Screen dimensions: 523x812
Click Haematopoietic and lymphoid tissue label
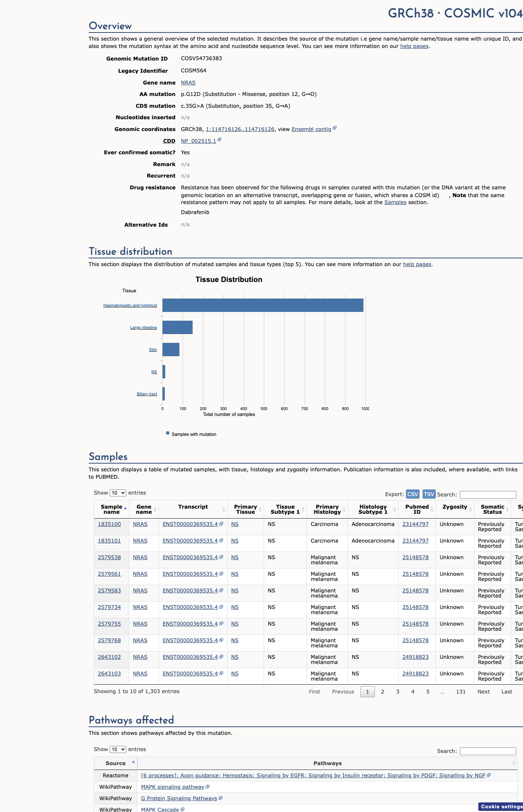pyautogui.click(x=130, y=305)
